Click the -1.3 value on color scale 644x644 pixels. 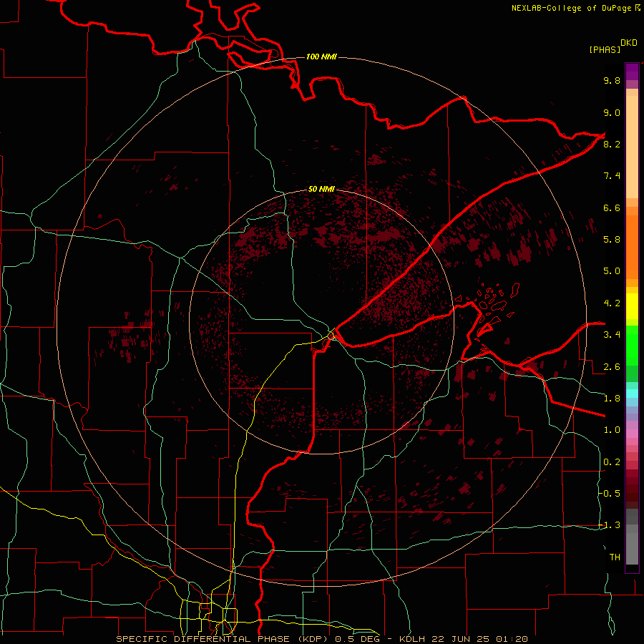pyautogui.click(x=610, y=525)
